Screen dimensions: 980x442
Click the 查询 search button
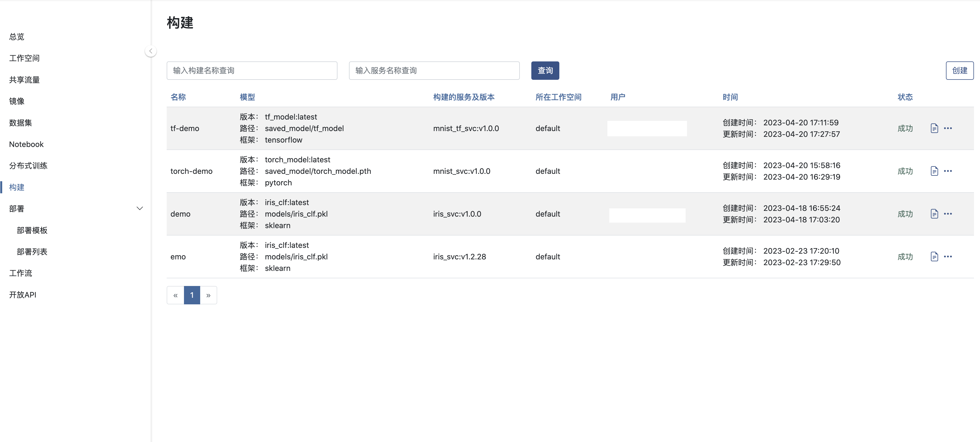click(545, 70)
